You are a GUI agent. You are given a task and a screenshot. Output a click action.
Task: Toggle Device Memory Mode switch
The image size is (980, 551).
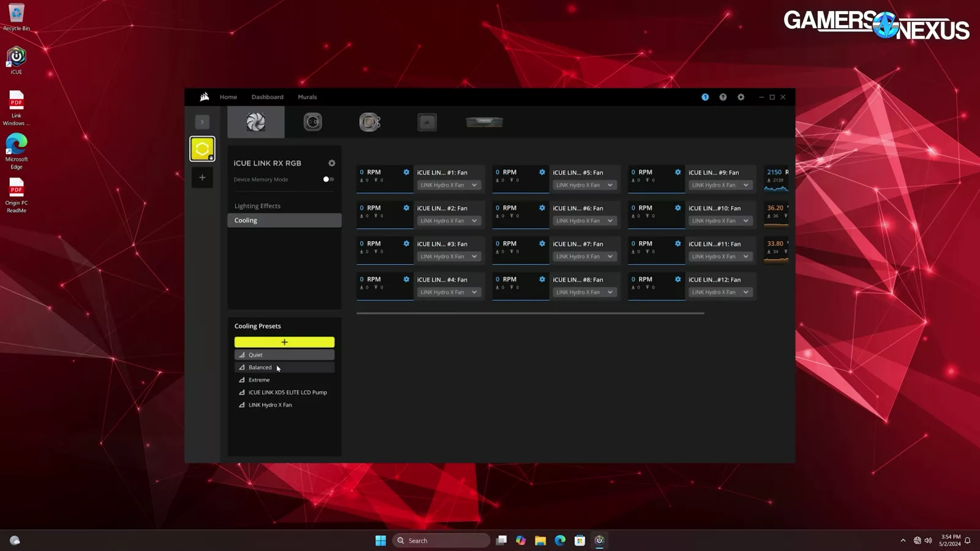click(x=328, y=179)
